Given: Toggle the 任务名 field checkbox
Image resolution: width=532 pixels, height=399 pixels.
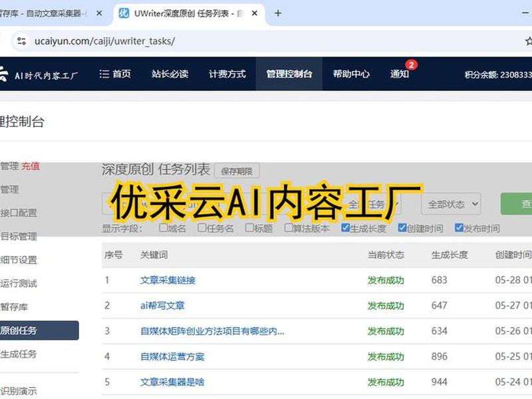Looking at the screenshot, I should [x=202, y=227].
